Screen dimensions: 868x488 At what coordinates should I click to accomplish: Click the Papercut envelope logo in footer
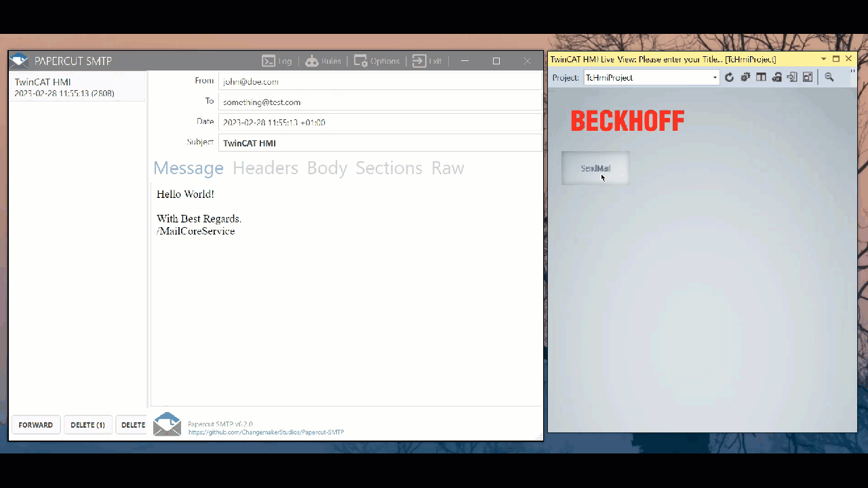167,424
